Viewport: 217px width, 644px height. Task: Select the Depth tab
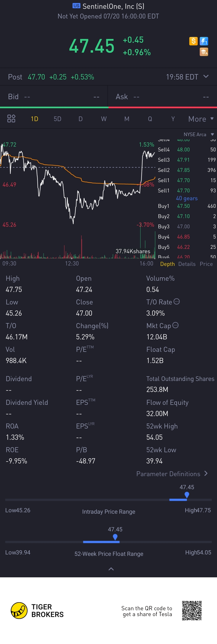pyautogui.click(x=168, y=264)
